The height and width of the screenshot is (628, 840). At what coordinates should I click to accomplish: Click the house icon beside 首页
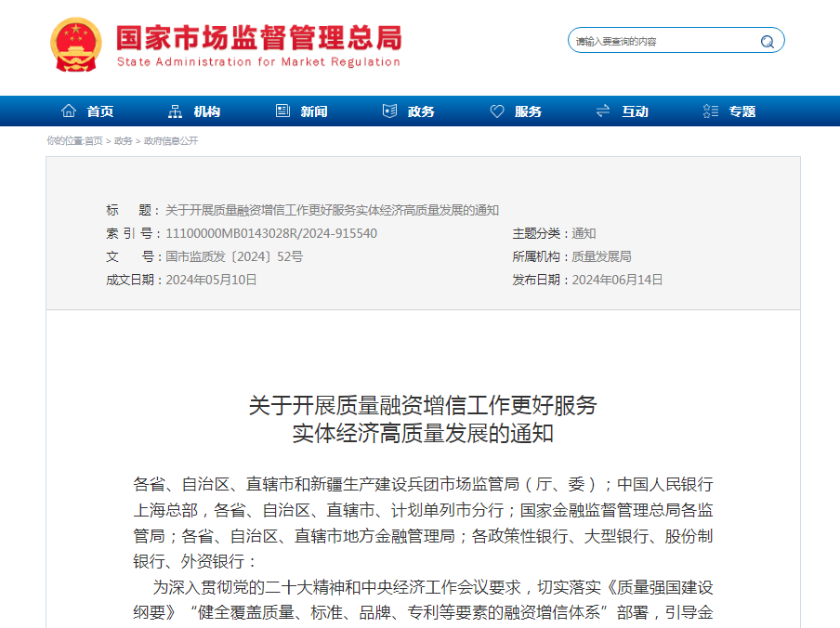69,111
